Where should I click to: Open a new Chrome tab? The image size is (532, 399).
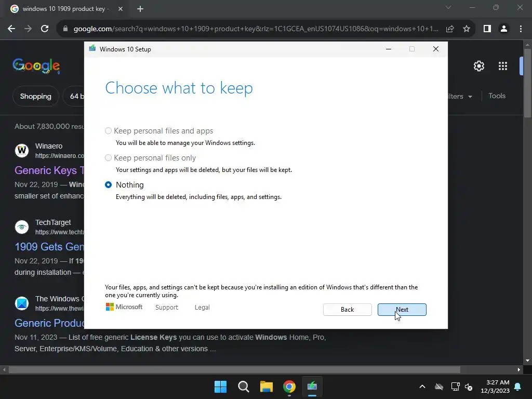click(140, 9)
